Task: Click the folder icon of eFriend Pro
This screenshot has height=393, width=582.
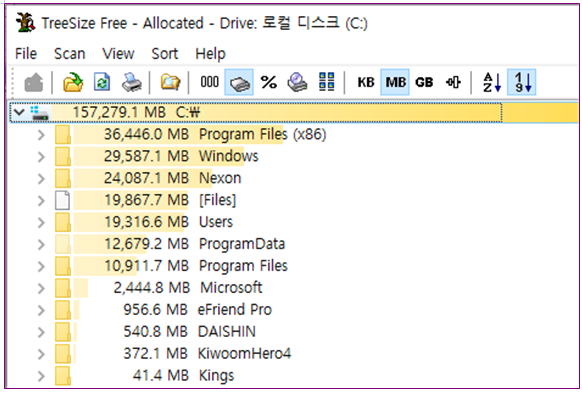Action: point(63,310)
